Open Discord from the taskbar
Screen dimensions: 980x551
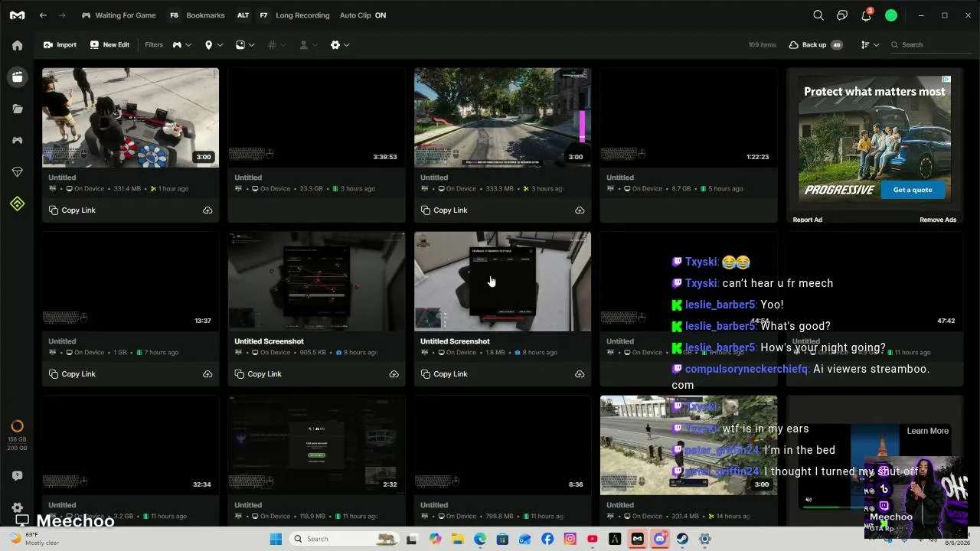pos(660,539)
